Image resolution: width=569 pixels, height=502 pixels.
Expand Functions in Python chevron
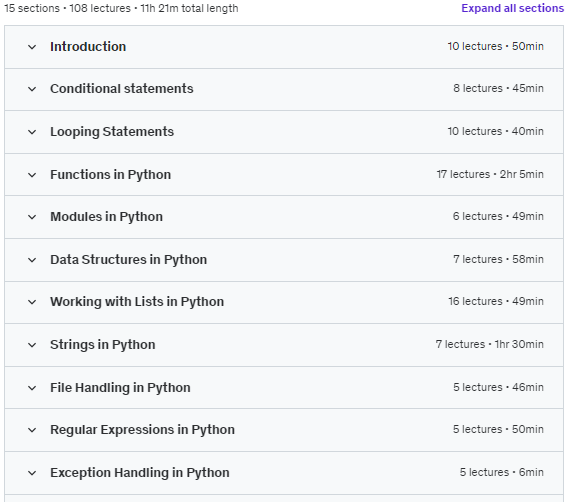click(32, 175)
